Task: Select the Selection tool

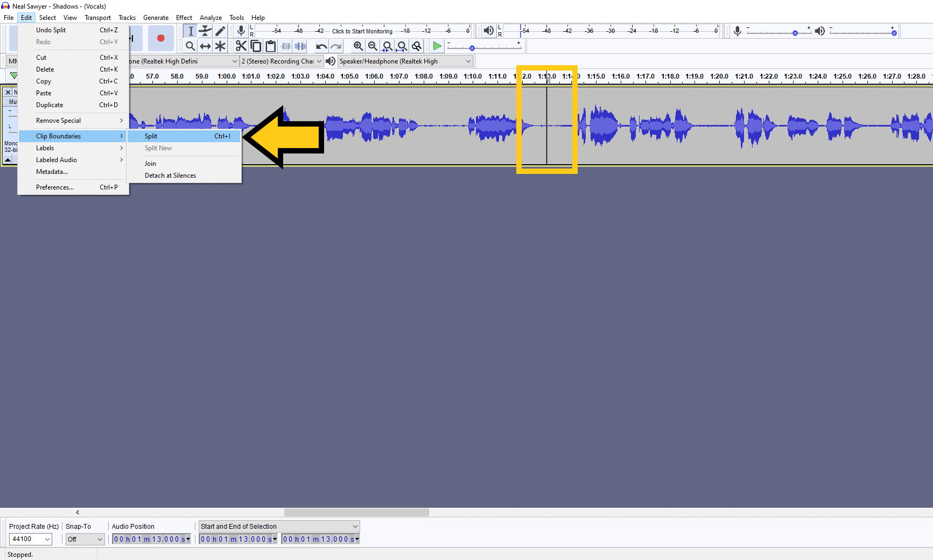Action: pos(191,31)
